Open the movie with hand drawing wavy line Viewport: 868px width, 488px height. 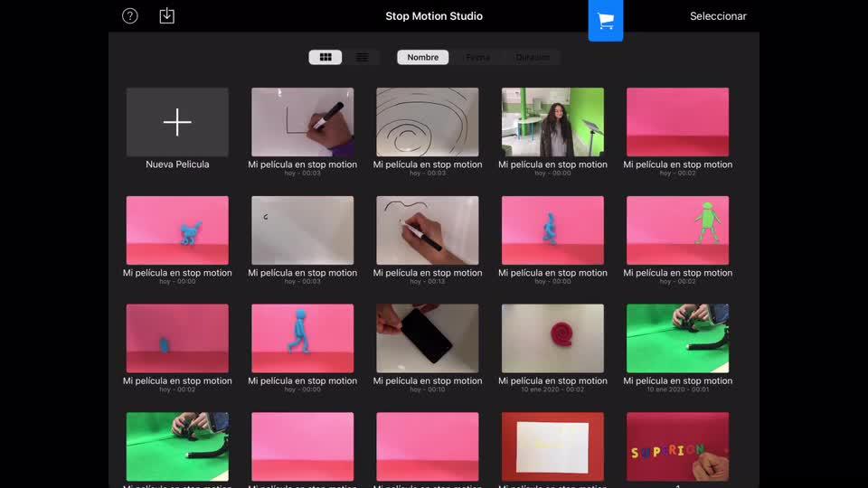pyautogui.click(x=428, y=230)
